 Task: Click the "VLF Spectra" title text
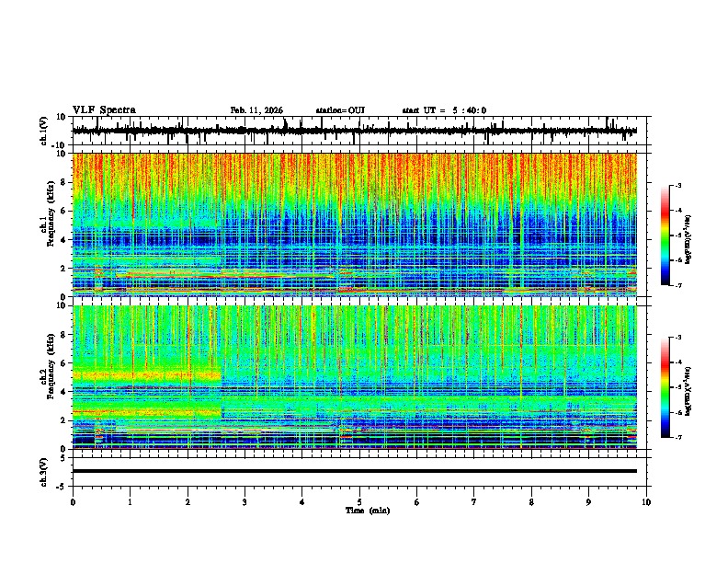[x=104, y=110]
